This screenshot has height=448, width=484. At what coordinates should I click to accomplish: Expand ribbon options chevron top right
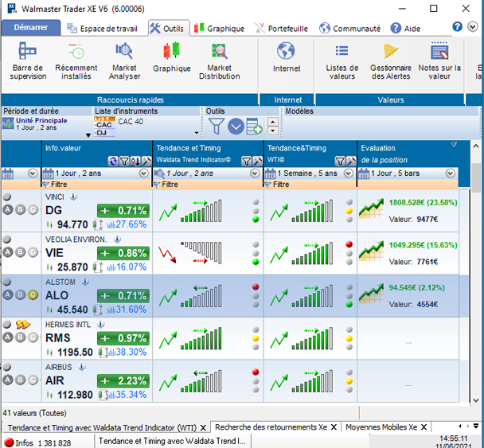tap(473, 26)
